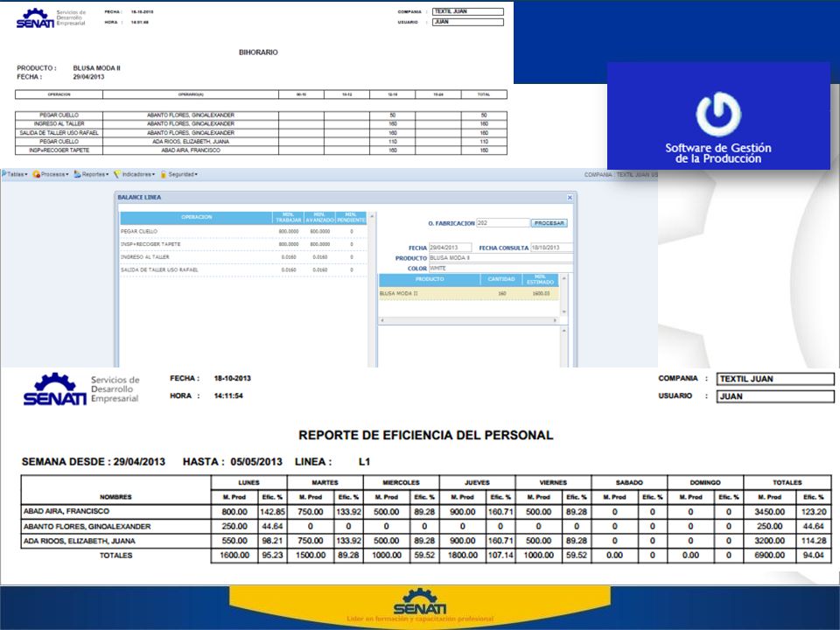Screen dimensions: 840x630
Task: Click the OPERACION column header
Action: 197,218
